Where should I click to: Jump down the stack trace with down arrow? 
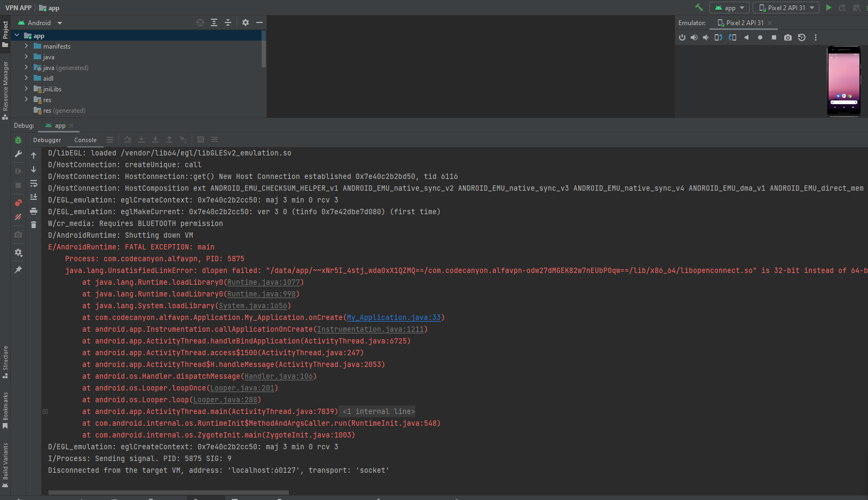[34, 169]
